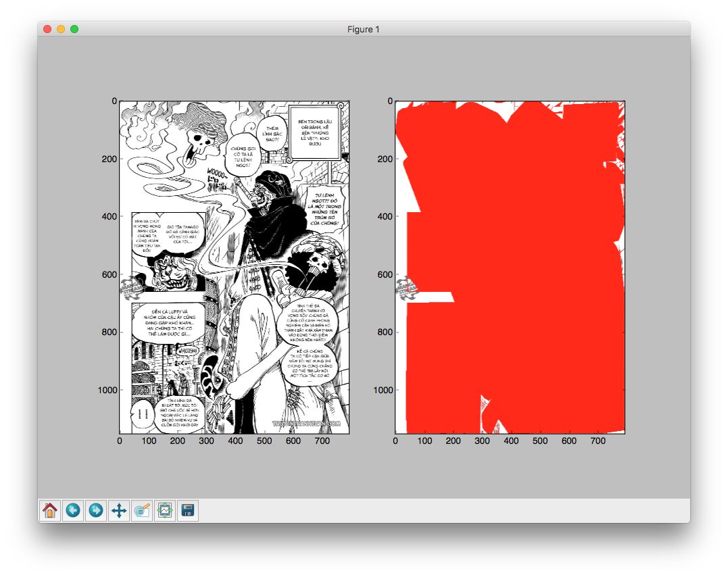Save the figure with the floppy disk icon
Screen dimensions: 728x577
pos(187,511)
